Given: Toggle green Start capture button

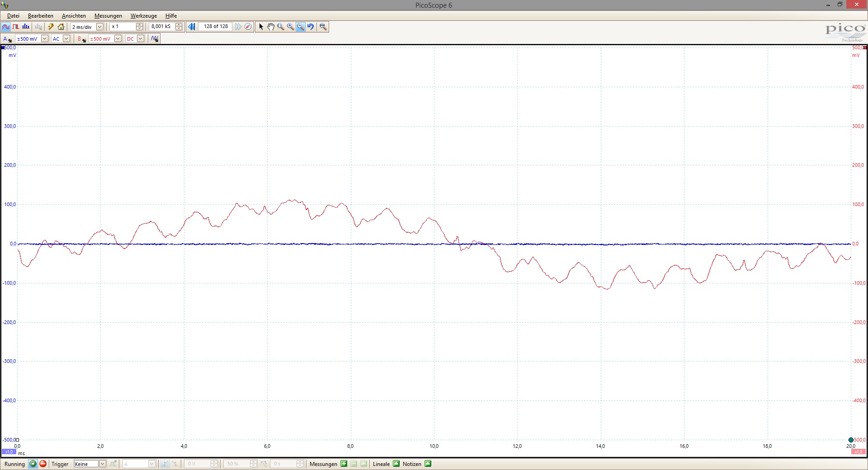Looking at the screenshot, I should coord(33,464).
